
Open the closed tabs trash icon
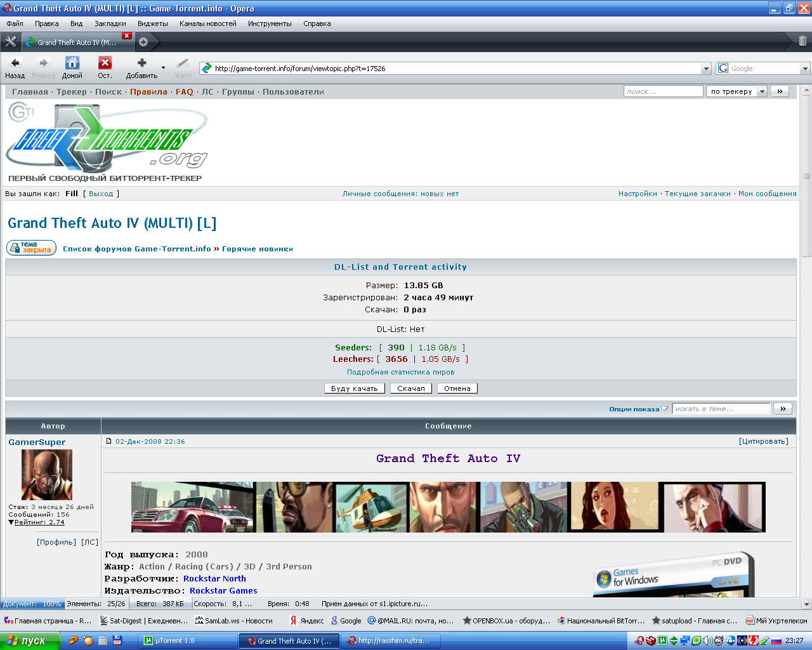pos(802,41)
